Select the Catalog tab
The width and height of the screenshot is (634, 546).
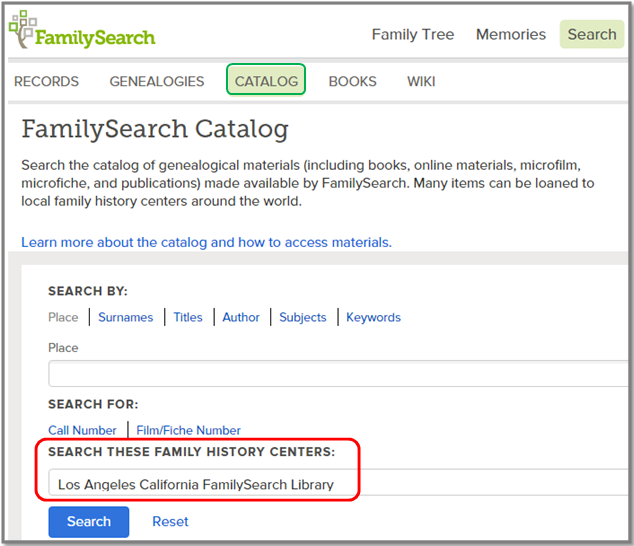pyautogui.click(x=266, y=81)
